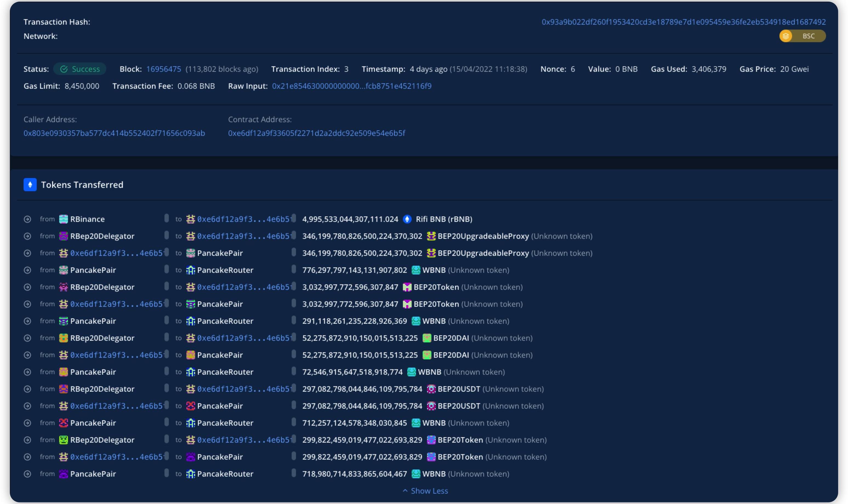Expand row arrow for 776,297,797 WBNB transfer
Screen dimensions: 848x504
coord(27,270)
